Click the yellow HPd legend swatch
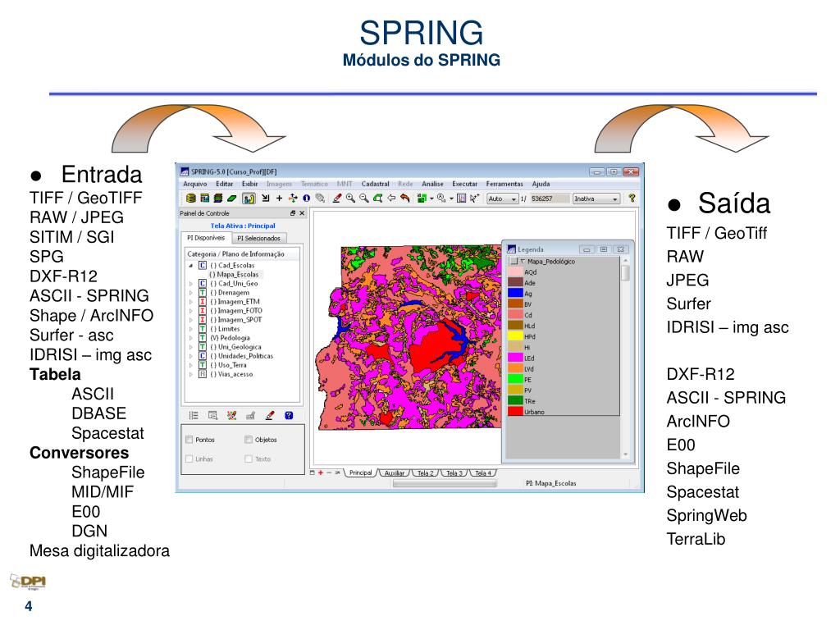Viewport: 840px width, 630px height. pyautogui.click(x=515, y=336)
